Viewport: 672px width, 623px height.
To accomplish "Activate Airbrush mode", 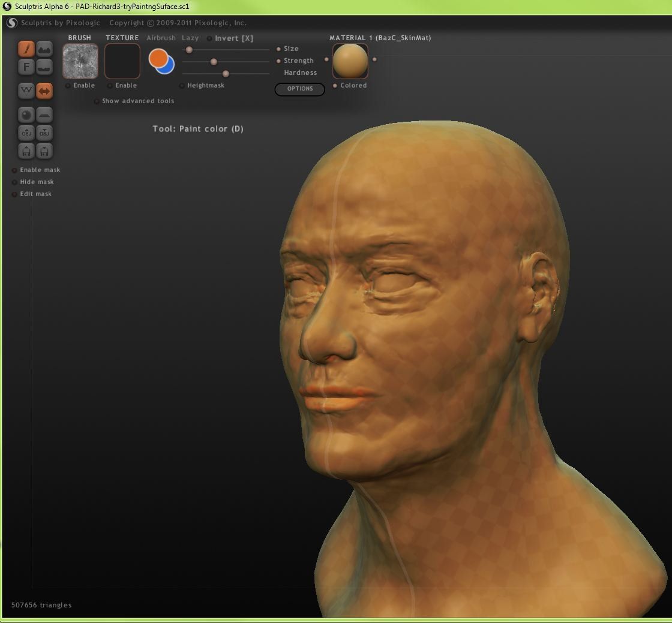I will tap(161, 38).
